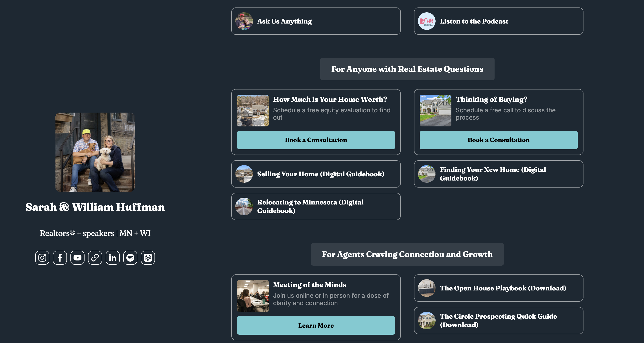
Task: Open the Apple Podcasts icon
Action: coord(148,257)
